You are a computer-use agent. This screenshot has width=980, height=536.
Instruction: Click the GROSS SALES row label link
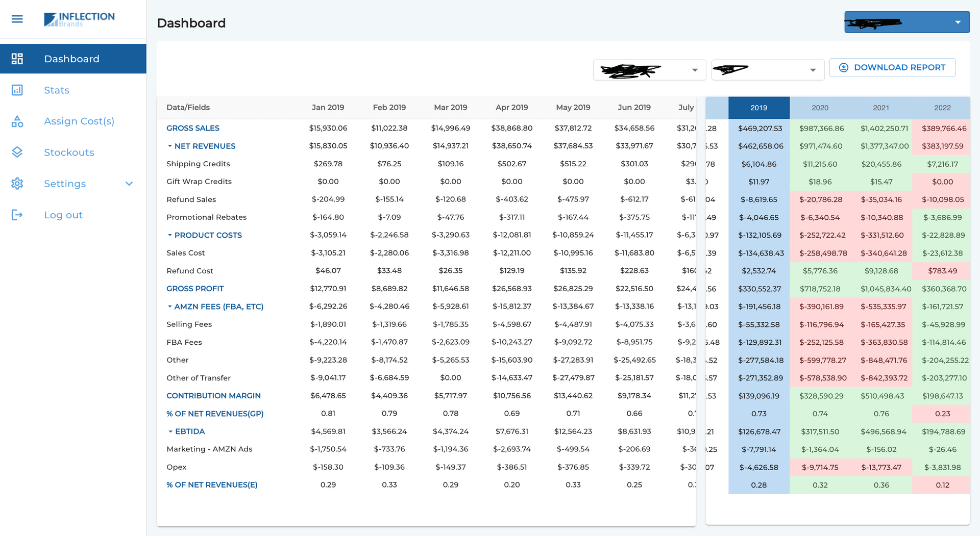193,128
